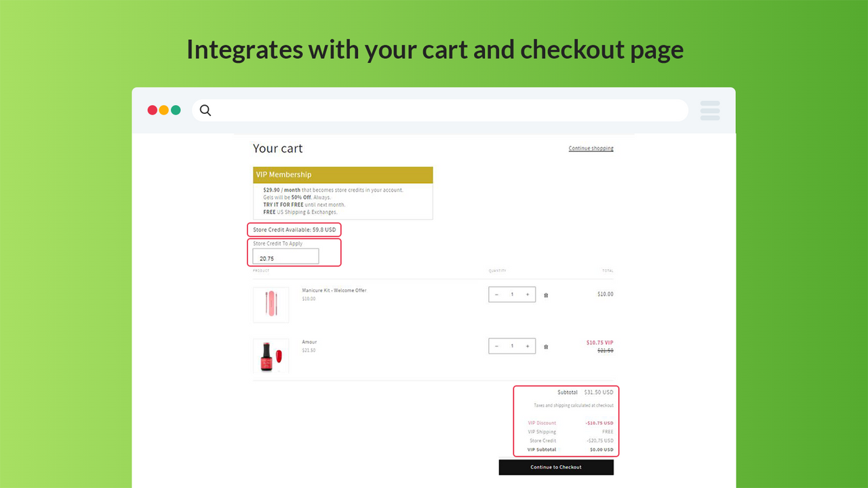Image resolution: width=868 pixels, height=488 pixels.
Task: Click Amour quantity value 1
Action: [x=512, y=346]
